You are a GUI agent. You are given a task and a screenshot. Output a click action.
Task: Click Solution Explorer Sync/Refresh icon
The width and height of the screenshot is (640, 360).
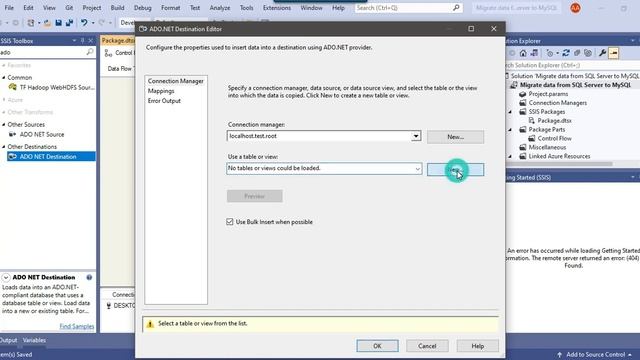point(566,53)
